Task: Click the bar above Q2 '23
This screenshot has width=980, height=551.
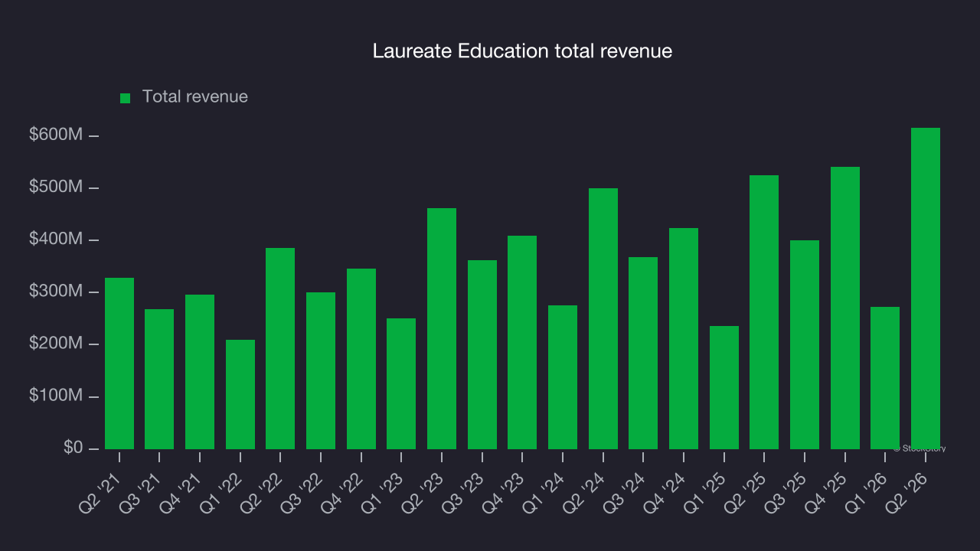Action: (442, 328)
